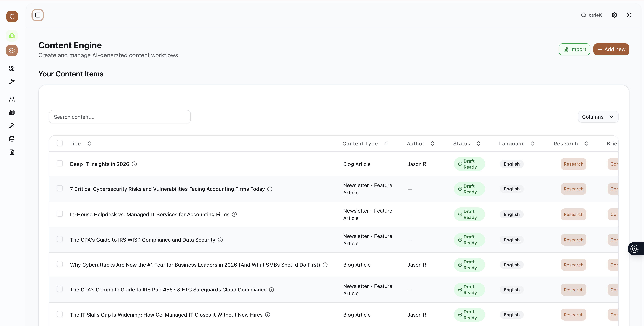This screenshot has width=644, height=326.
Task: Select the layers Content Engine sidebar icon
Action: (12, 50)
